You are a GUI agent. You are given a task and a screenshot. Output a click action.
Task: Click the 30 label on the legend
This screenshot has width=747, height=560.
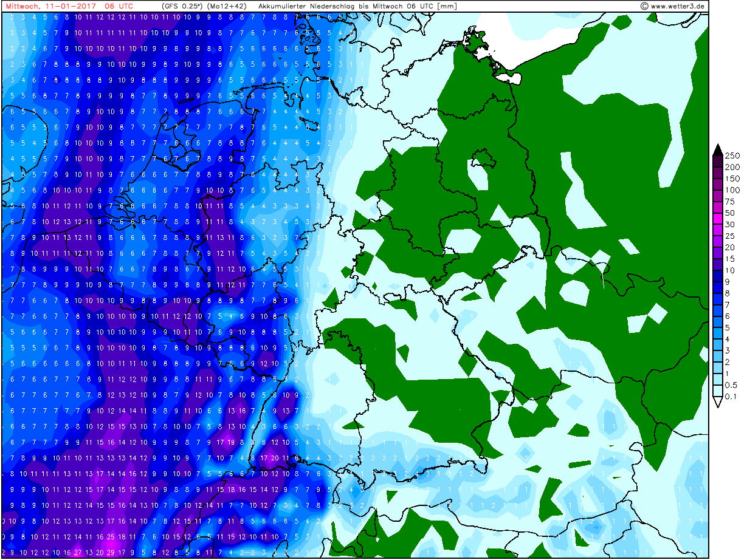tap(729, 225)
